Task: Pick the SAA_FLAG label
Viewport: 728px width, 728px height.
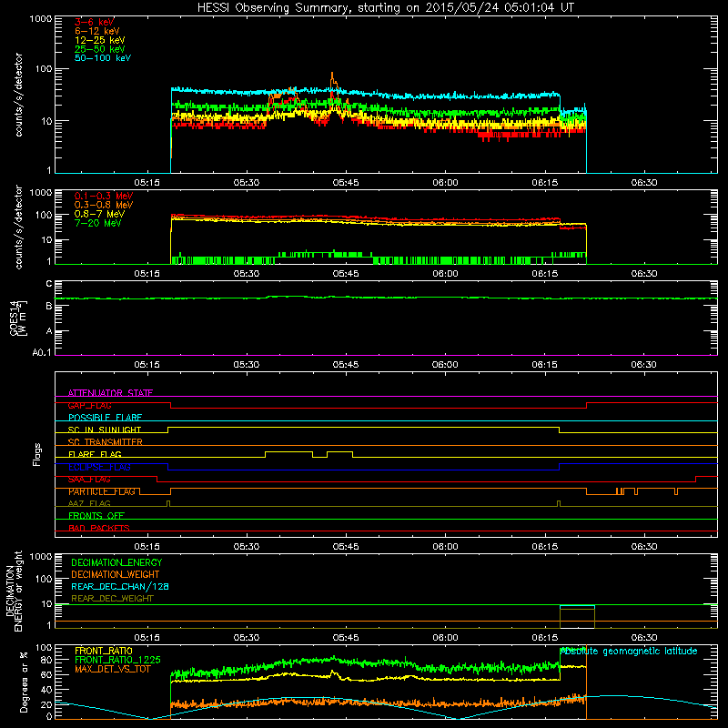Action: 89,480
